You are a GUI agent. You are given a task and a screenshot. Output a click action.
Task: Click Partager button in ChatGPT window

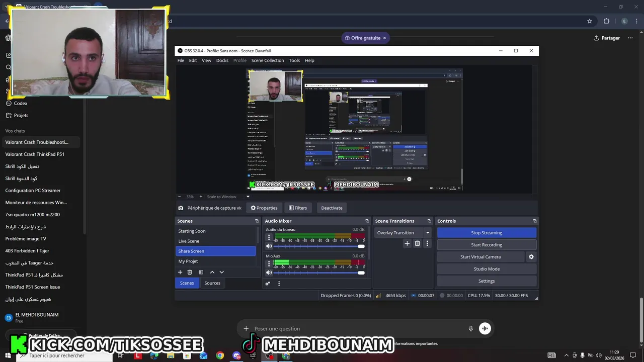pos(607,38)
